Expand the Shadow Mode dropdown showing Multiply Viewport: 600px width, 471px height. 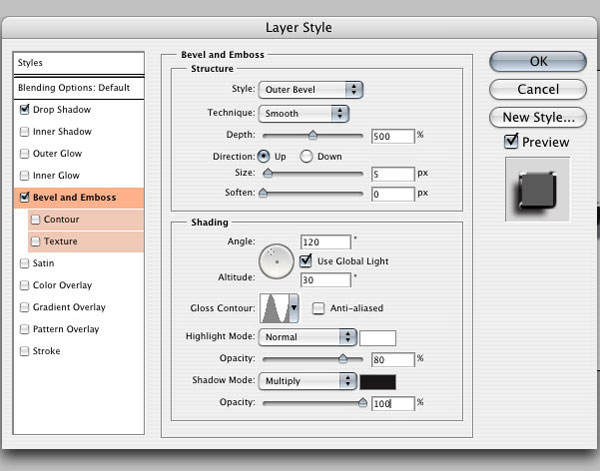click(x=308, y=381)
